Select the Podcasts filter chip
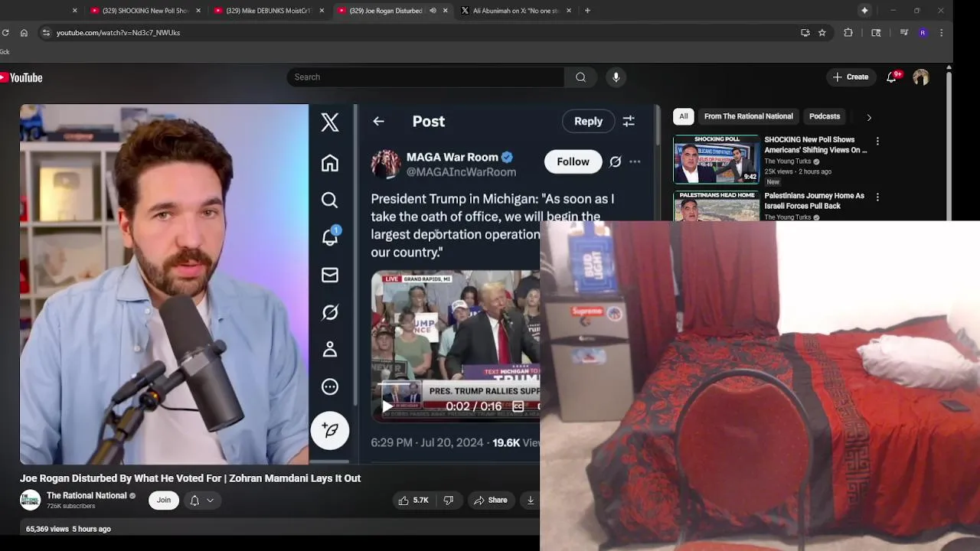 point(825,116)
